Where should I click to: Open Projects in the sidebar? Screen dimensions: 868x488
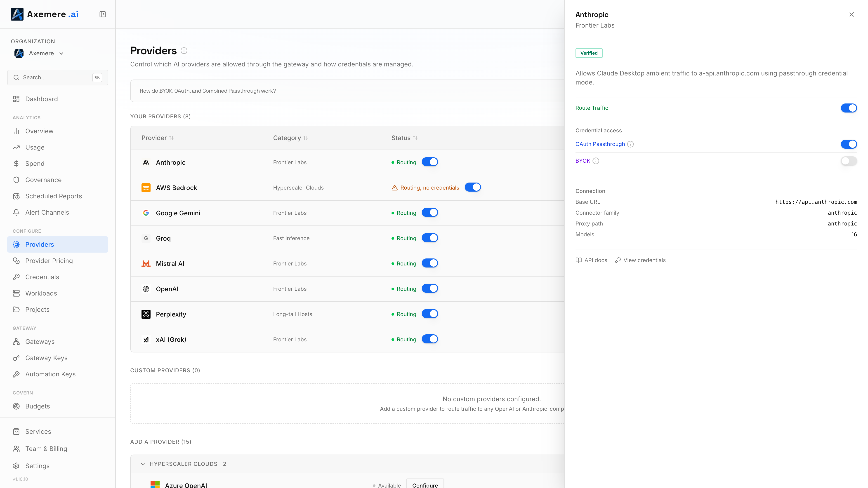58,310
